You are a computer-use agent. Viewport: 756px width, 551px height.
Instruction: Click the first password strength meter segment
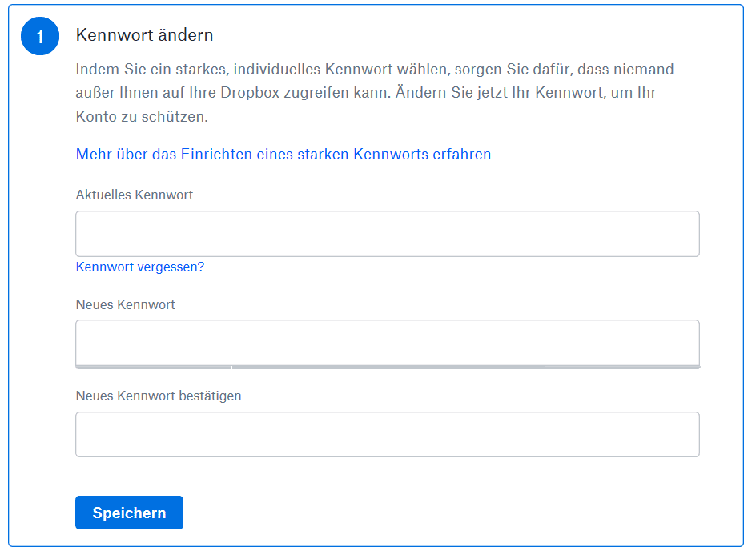(x=153, y=368)
